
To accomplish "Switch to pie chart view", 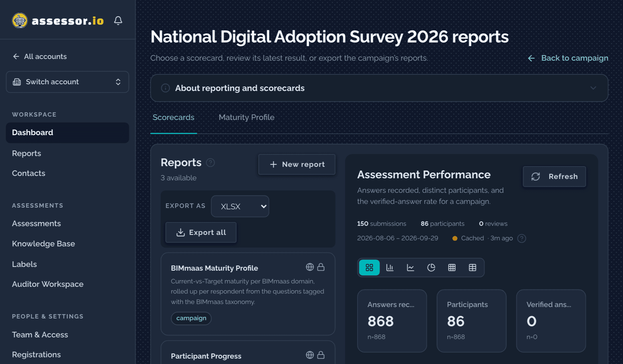I will (431, 268).
